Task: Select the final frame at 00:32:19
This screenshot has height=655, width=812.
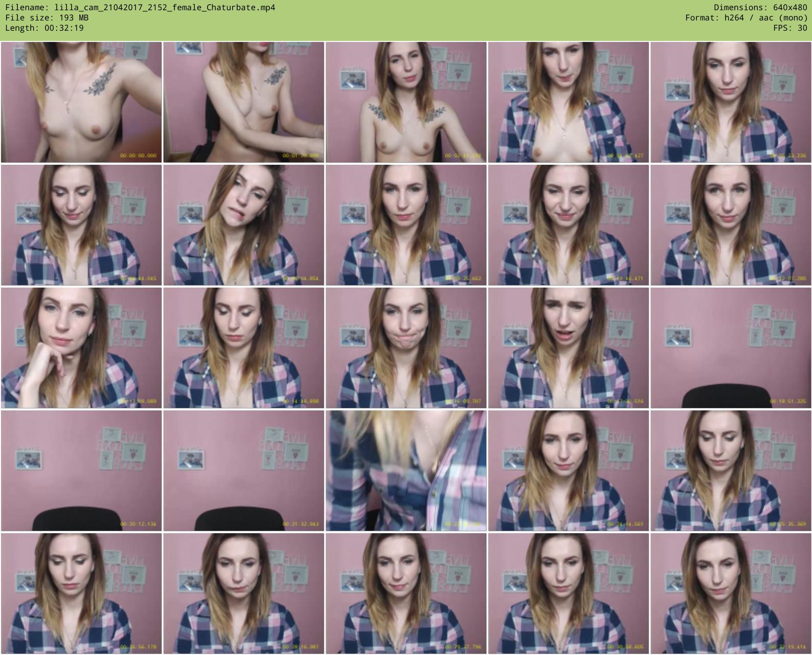Action: click(x=731, y=594)
